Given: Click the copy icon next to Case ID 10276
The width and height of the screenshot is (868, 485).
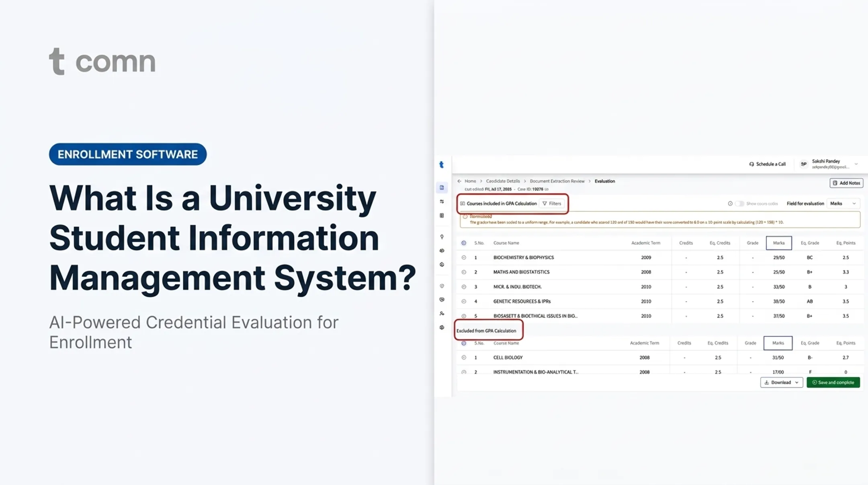Looking at the screenshot, I should [546, 189].
